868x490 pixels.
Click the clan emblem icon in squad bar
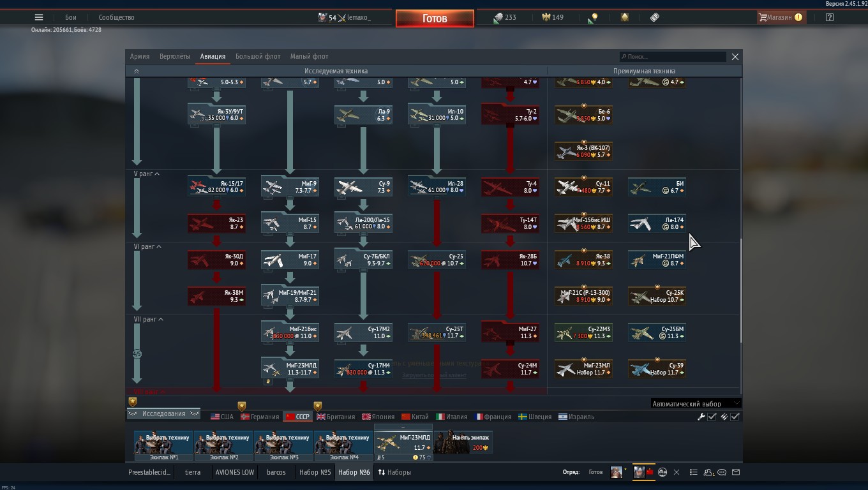tap(662, 472)
